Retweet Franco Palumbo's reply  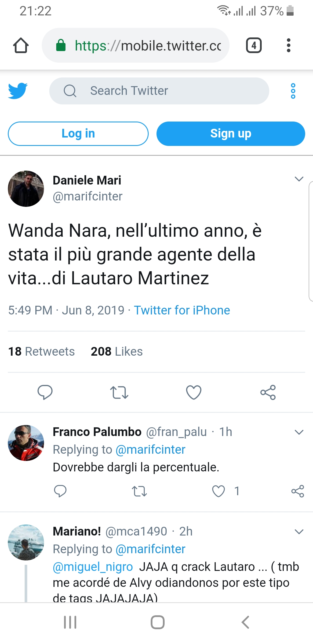coord(139,491)
